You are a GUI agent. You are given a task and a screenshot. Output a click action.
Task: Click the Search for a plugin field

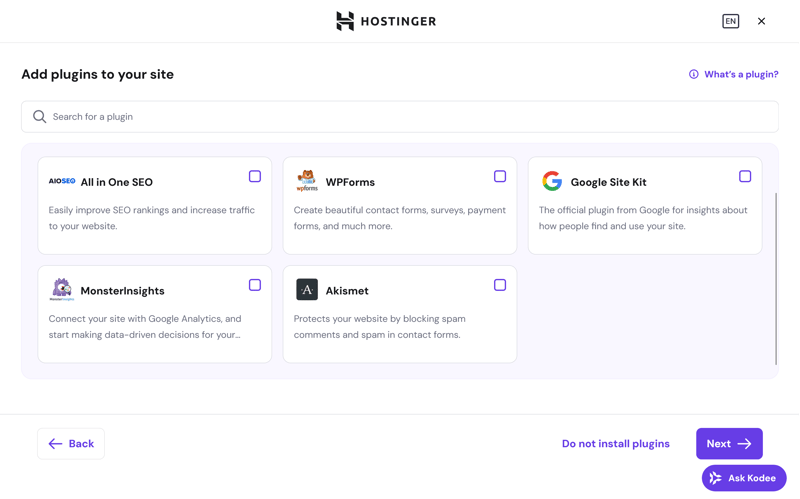(x=400, y=117)
